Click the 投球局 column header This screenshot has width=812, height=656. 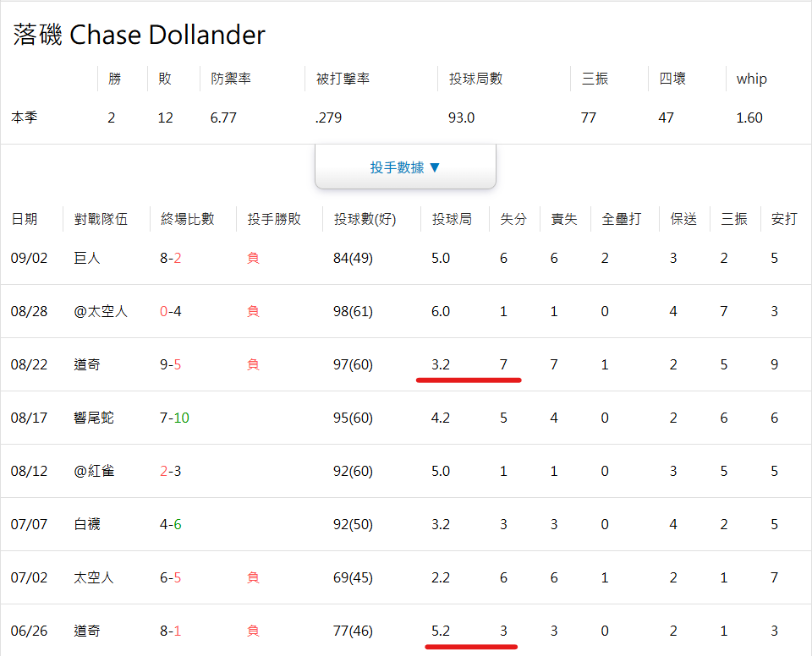pos(452,219)
